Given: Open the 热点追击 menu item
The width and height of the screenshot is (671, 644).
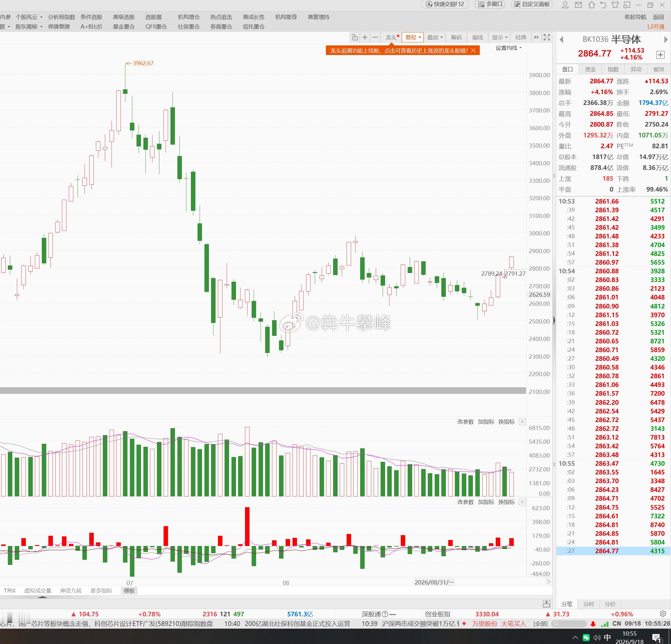Looking at the screenshot, I should pos(221,17).
